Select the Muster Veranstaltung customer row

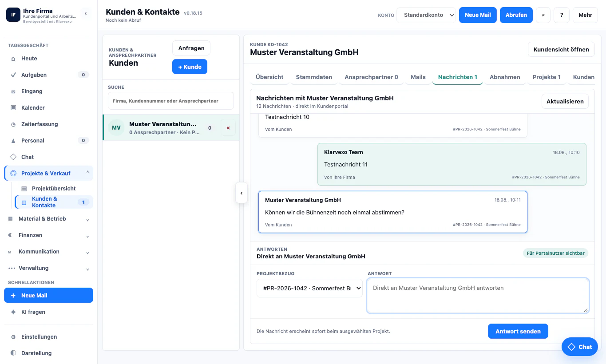point(171,128)
